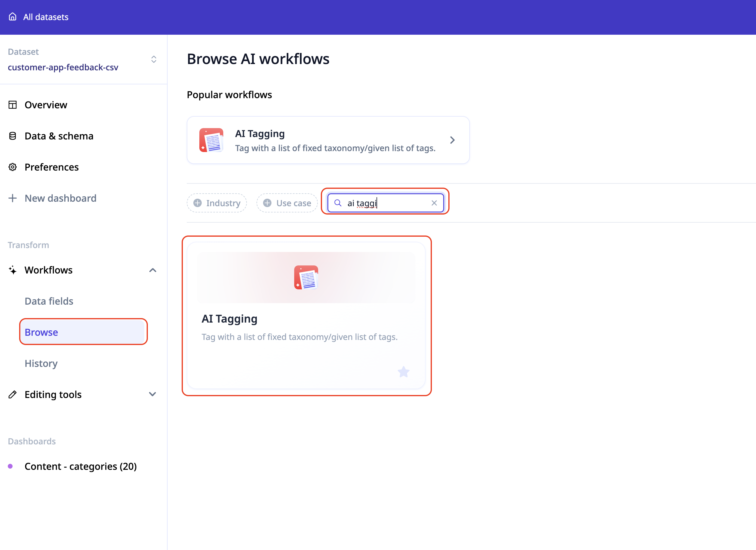Click the plus icon for New dashboard

click(x=13, y=198)
